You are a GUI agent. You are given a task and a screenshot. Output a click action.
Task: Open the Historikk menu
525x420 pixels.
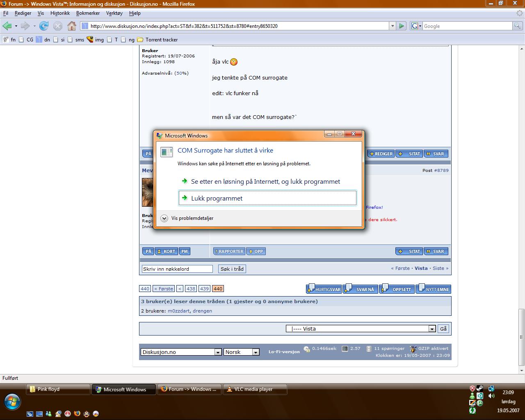pos(60,13)
